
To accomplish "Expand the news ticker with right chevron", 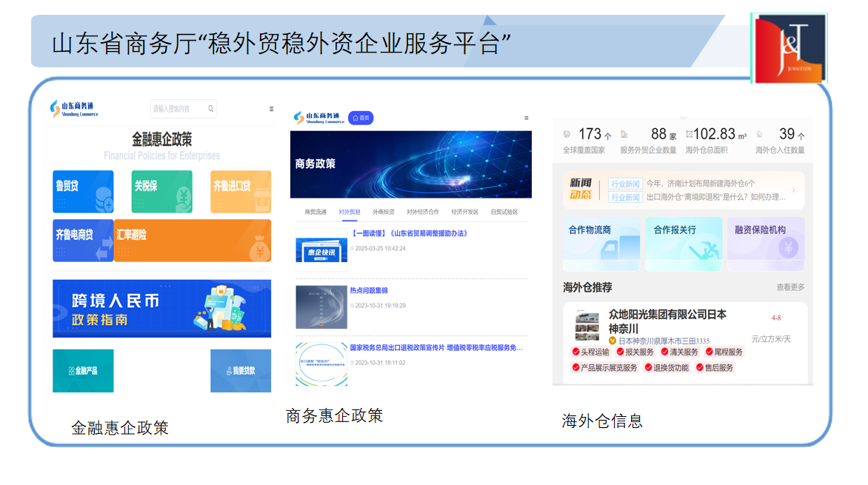I will 794,190.
